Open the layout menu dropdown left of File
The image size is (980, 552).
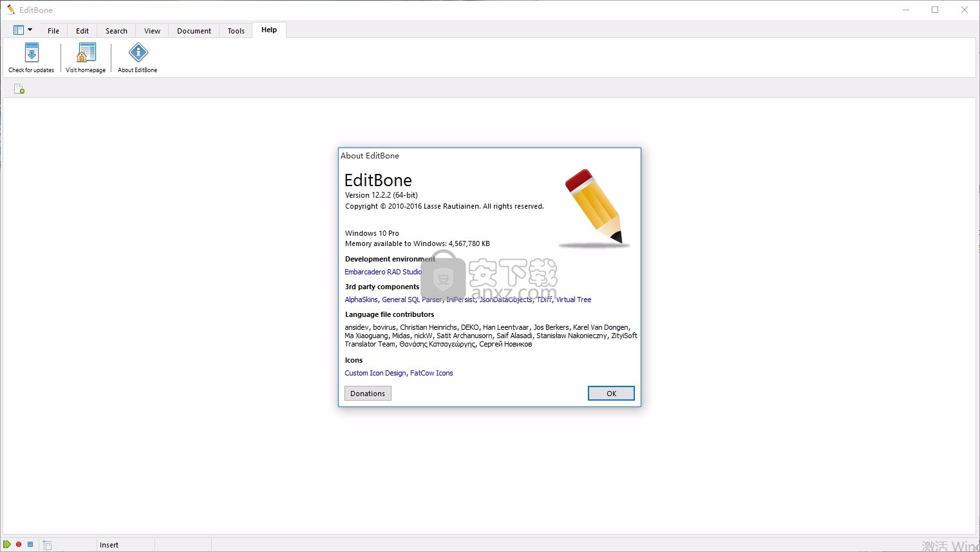23,30
